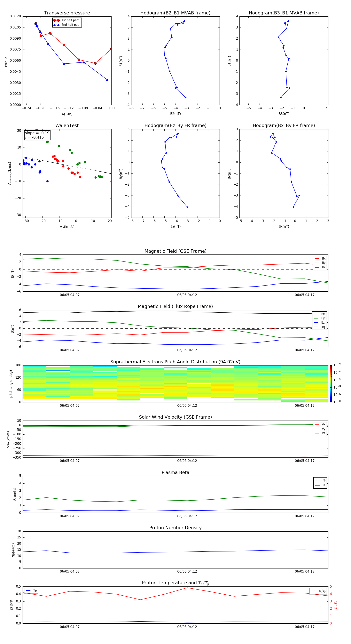351x644 pixels.
Task: Click the lowest blue dot in WalenTest
Action: pyautogui.click(x=47, y=181)
